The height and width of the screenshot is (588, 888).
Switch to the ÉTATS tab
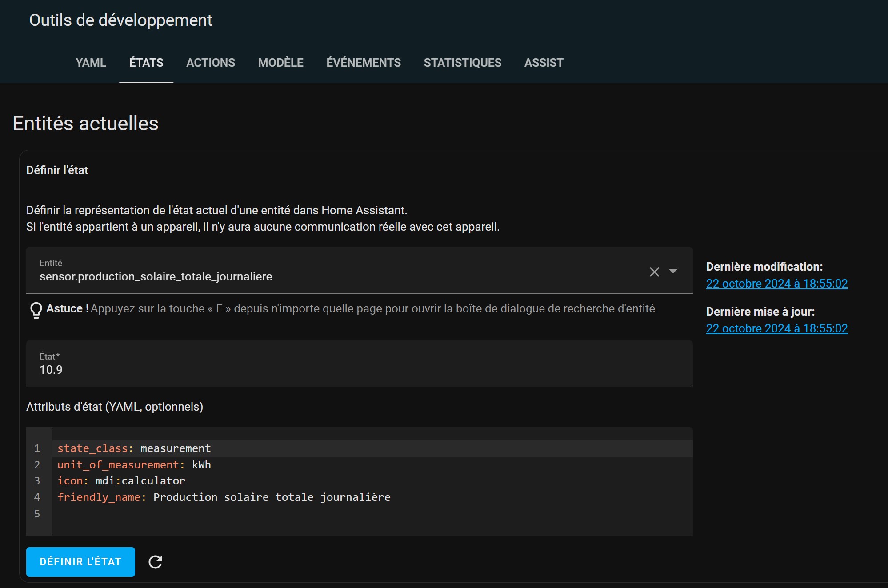[x=146, y=63]
